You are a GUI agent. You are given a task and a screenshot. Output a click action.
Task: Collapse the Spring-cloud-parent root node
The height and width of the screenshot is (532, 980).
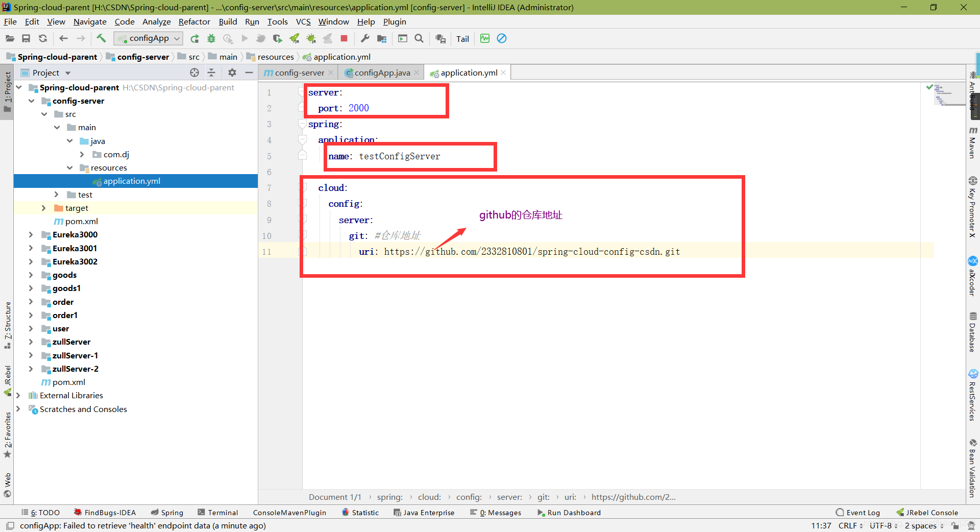coord(19,87)
